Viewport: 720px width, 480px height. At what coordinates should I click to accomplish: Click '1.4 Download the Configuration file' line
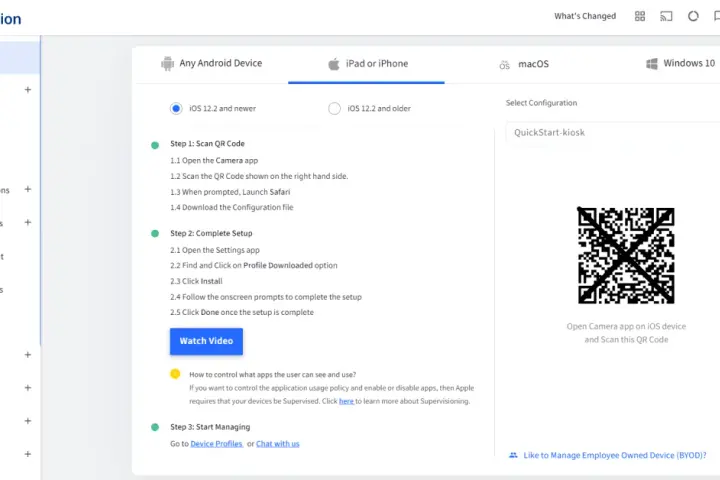tap(231, 208)
